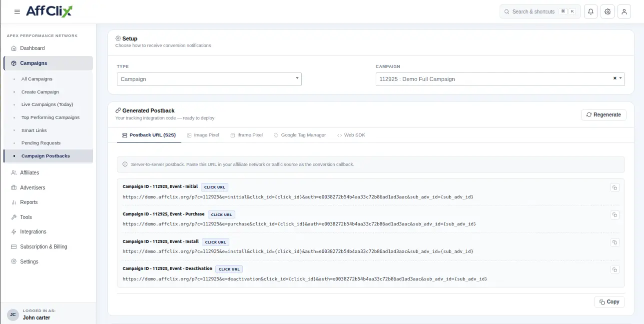The image size is (644, 324).
Task: Open Settings in the sidebar
Action: tap(48, 261)
